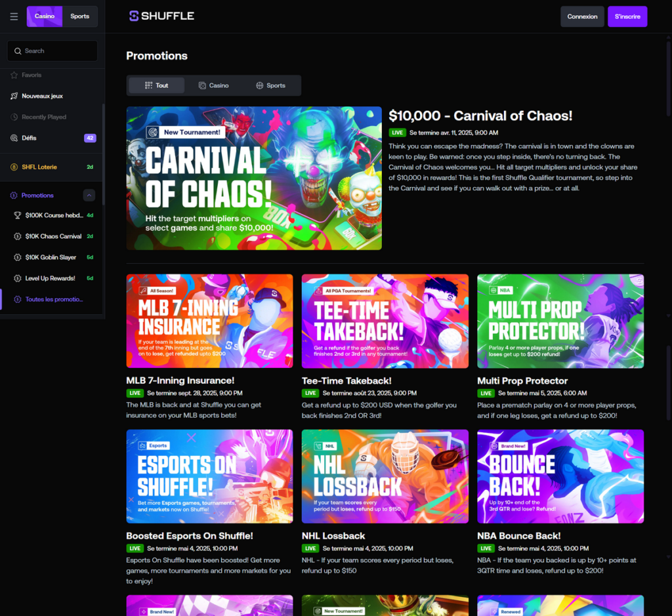Click the LIVE badge under MLB 7-Inning Insurance
The height and width of the screenshot is (616, 672).
tap(135, 393)
